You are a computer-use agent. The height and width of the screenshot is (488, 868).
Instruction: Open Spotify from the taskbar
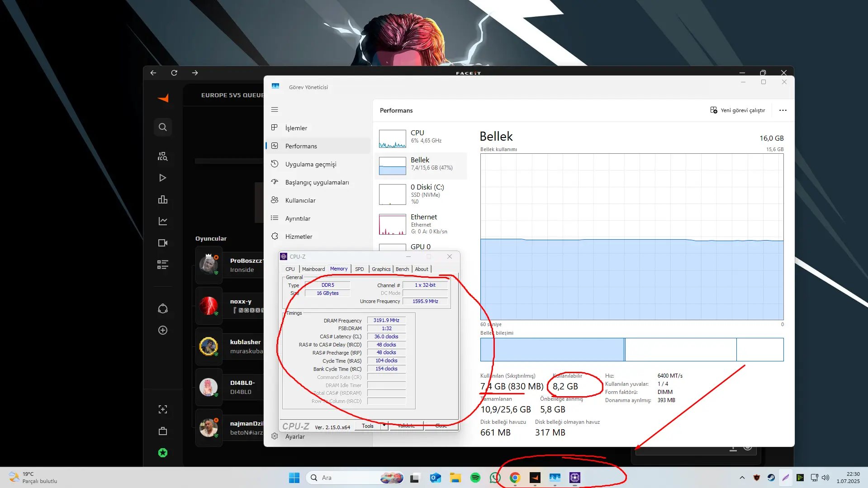click(475, 478)
